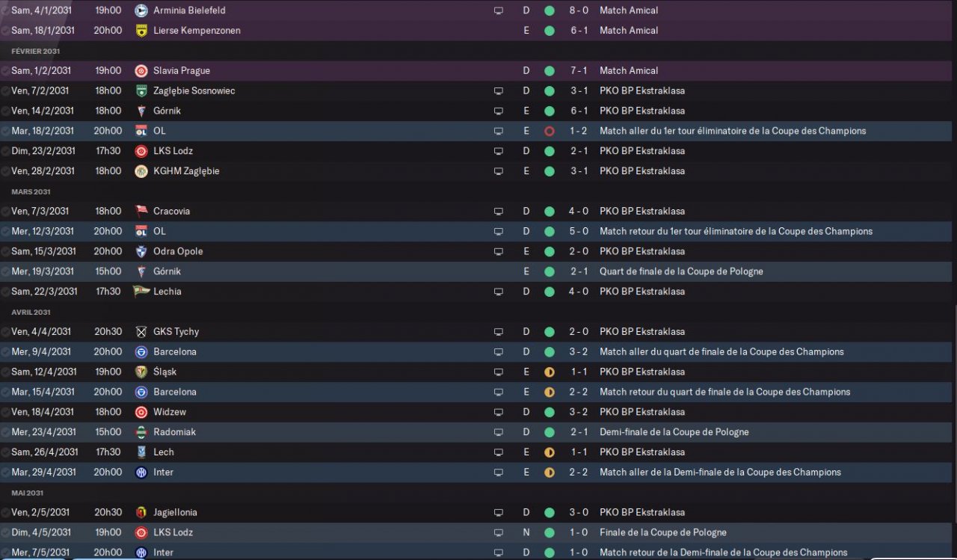Click the GKS Tychy club crest
The height and width of the screenshot is (560, 957).
(141, 331)
